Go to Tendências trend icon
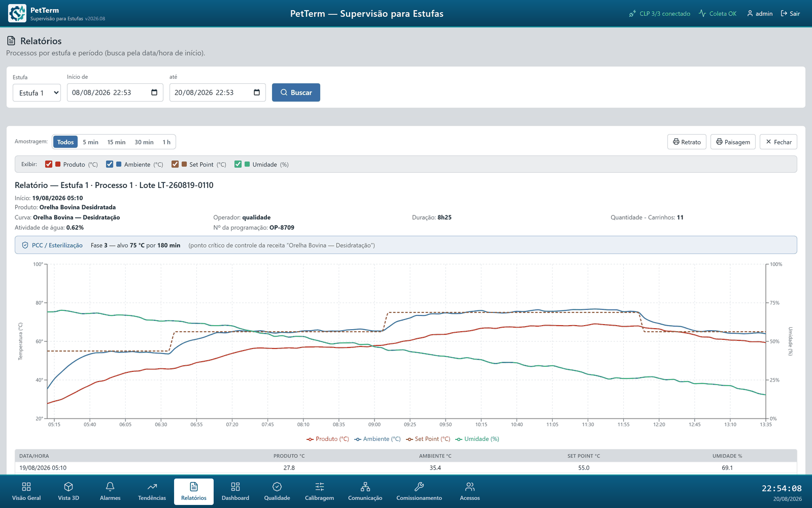Image resolution: width=812 pixels, height=508 pixels. (152, 487)
